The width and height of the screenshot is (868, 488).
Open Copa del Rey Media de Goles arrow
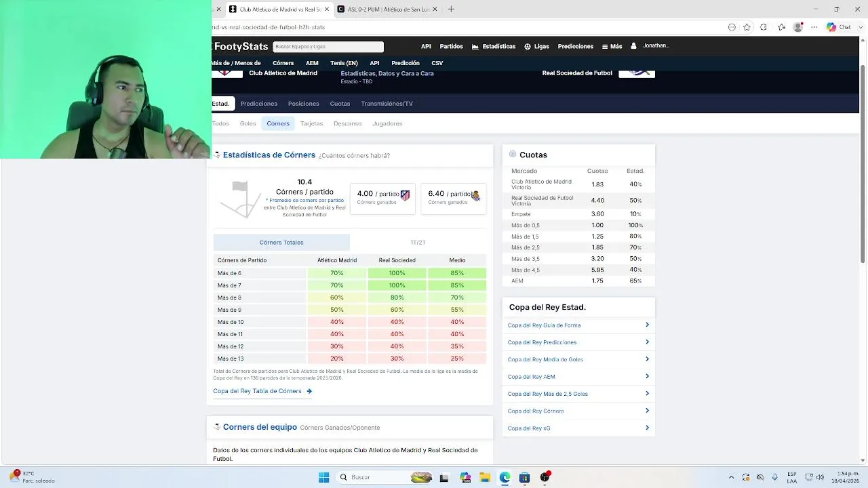(x=647, y=359)
